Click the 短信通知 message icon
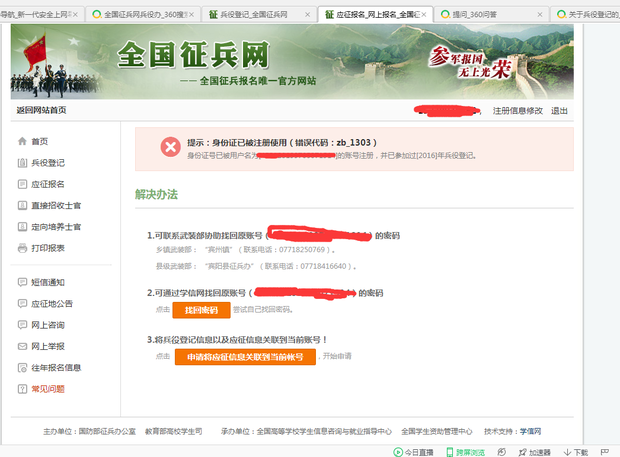620x457 pixels. (22, 282)
